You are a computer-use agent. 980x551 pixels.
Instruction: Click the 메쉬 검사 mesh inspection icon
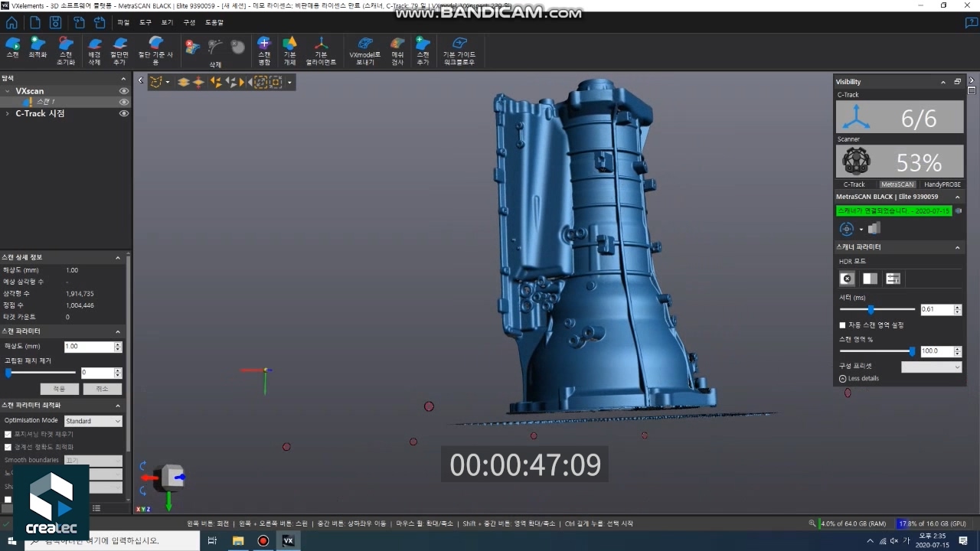click(397, 44)
